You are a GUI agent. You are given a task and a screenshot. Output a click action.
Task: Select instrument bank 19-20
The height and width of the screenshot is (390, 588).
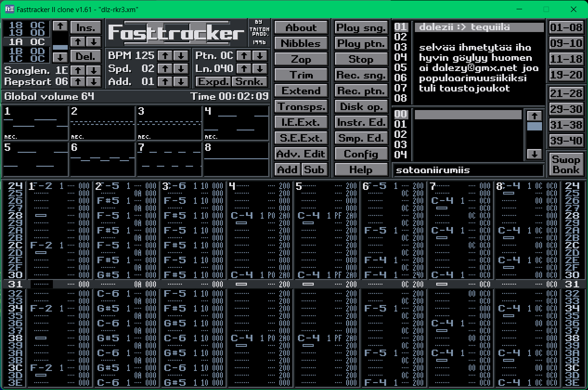566,75
